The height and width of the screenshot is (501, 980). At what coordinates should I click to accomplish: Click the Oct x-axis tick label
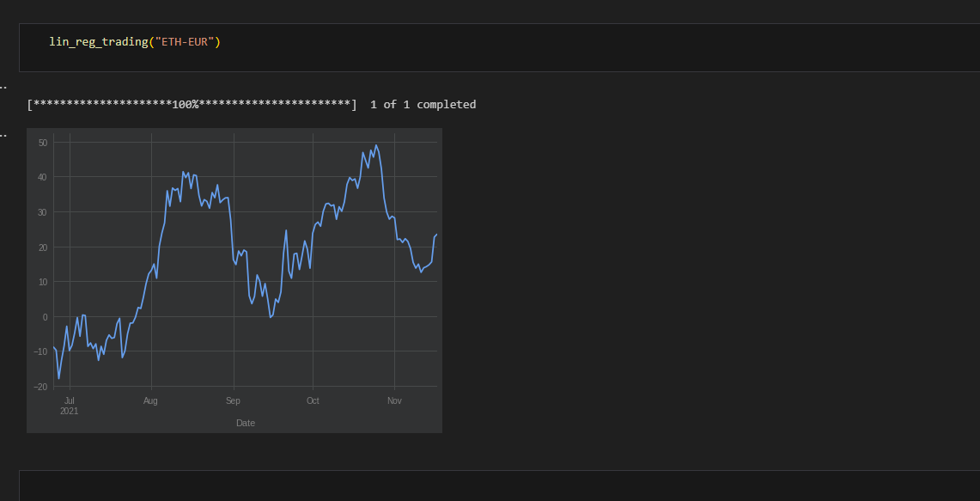(x=313, y=401)
